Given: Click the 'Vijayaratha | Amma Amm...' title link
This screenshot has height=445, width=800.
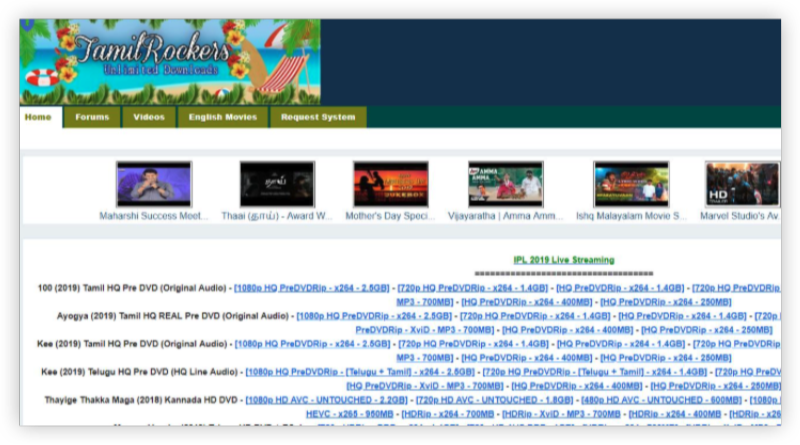Looking at the screenshot, I should point(505,216).
